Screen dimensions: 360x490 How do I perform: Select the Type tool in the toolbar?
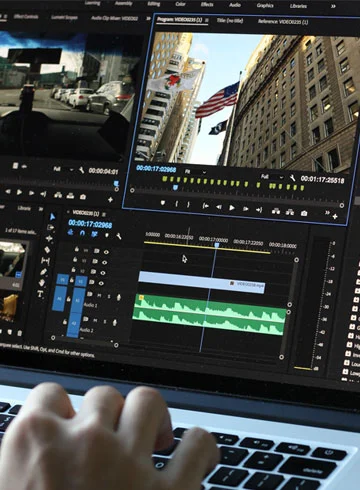point(40,294)
